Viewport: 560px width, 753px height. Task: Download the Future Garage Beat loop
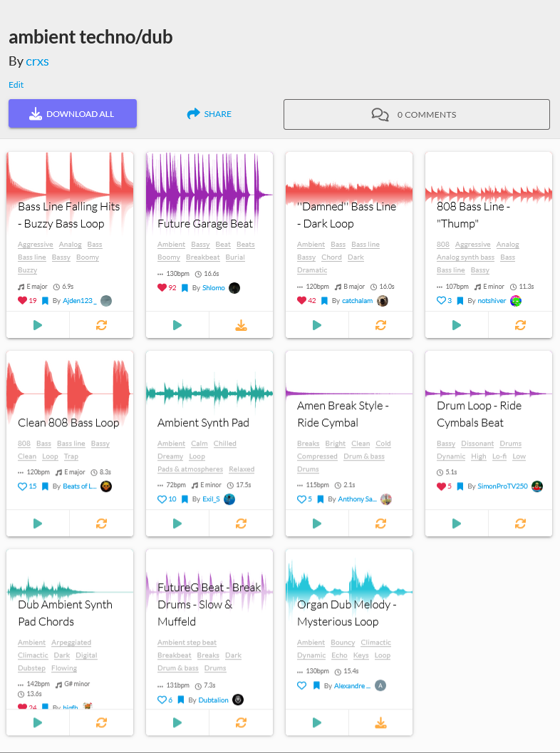[x=241, y=325]
